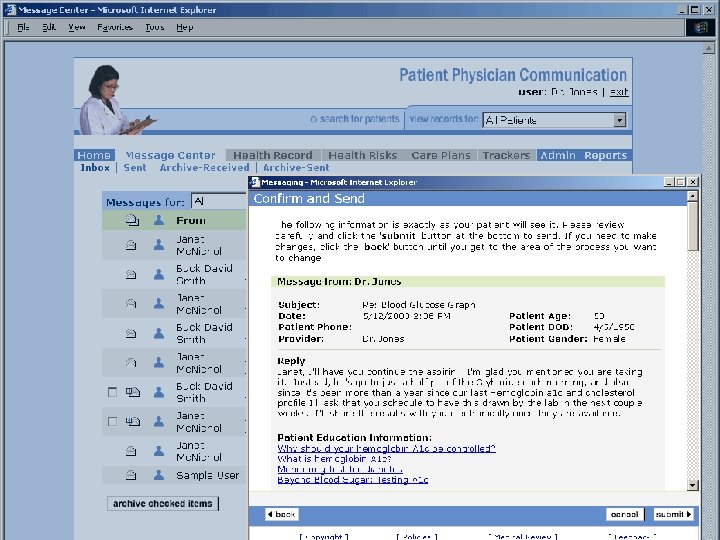Switch to Message Center tab

tap(170, 155)
